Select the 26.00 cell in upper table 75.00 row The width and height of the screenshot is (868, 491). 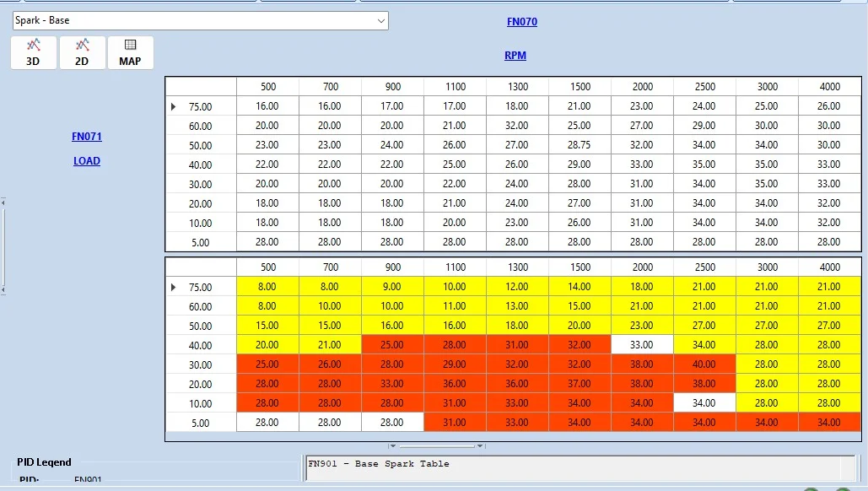829,106
